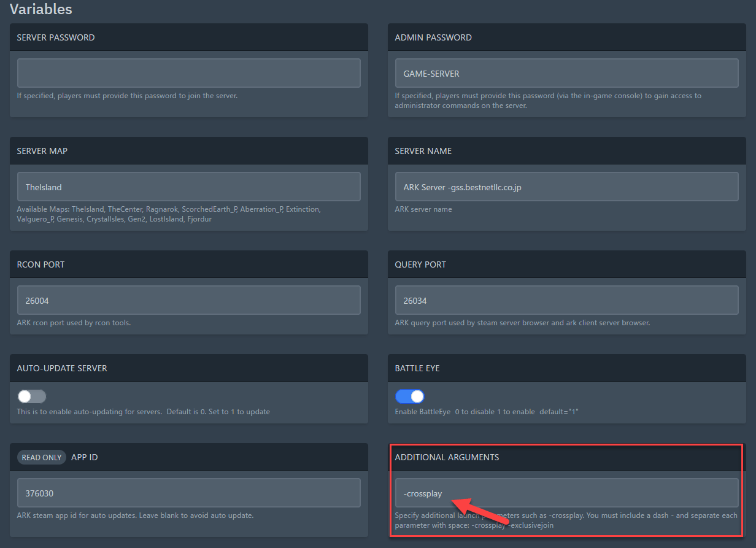Click the App ID field showing 376030
This screenshot has width=756, height=548.
point(188,493)
